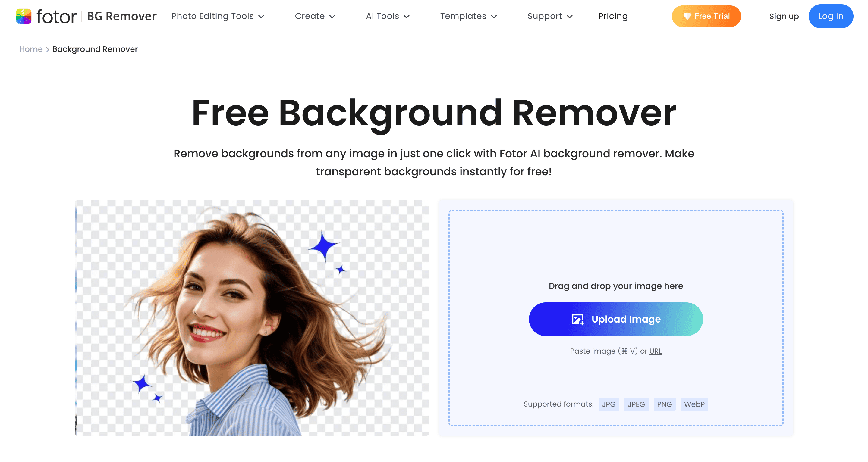
Task: Expand the Support menu chevron
Action: [570, 17]
